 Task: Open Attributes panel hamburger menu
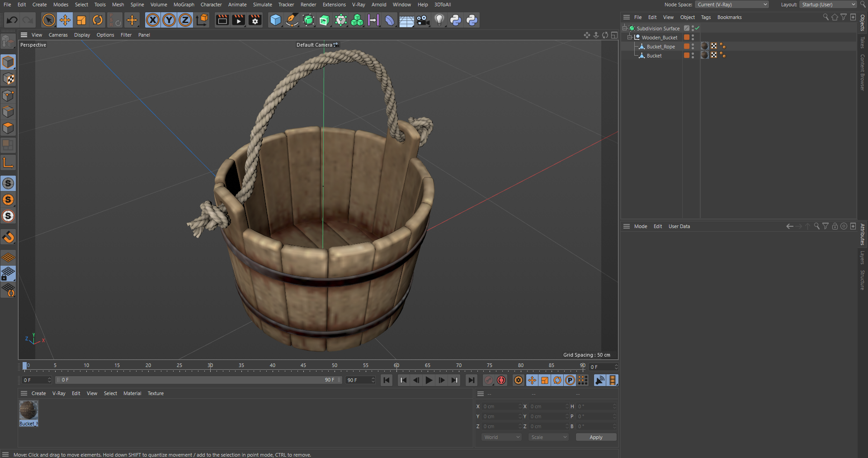pos(627,226)
